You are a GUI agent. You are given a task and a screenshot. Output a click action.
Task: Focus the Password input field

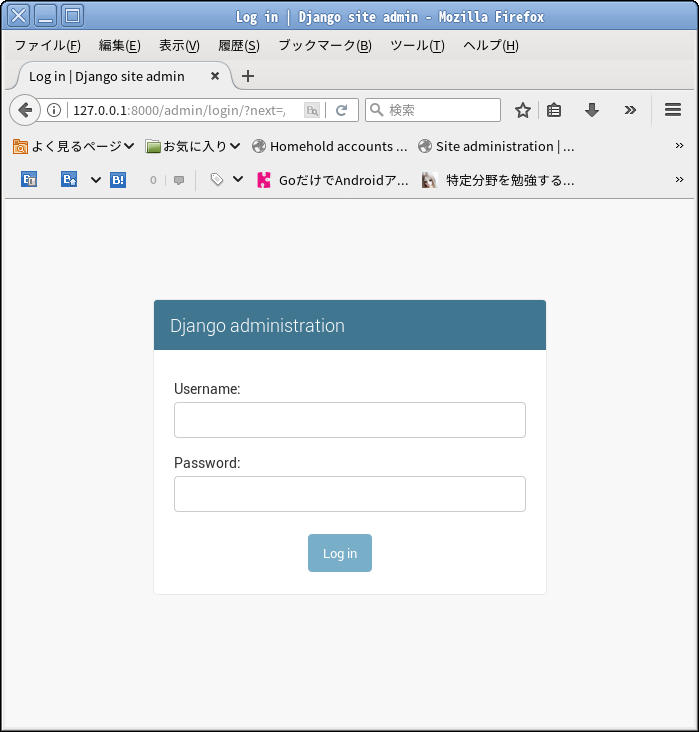click(x=350, y=494)
